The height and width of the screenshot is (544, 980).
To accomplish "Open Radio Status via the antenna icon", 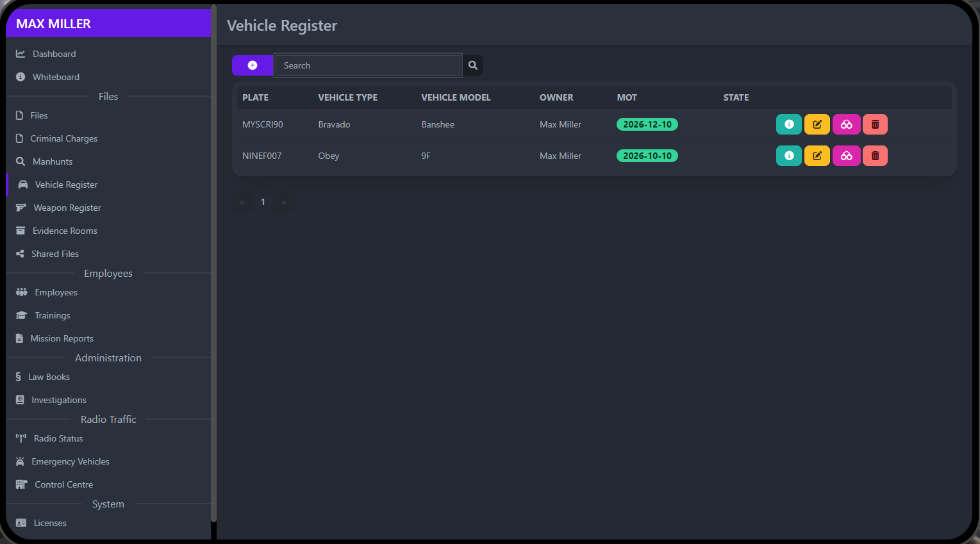I will tap(19, 438).
